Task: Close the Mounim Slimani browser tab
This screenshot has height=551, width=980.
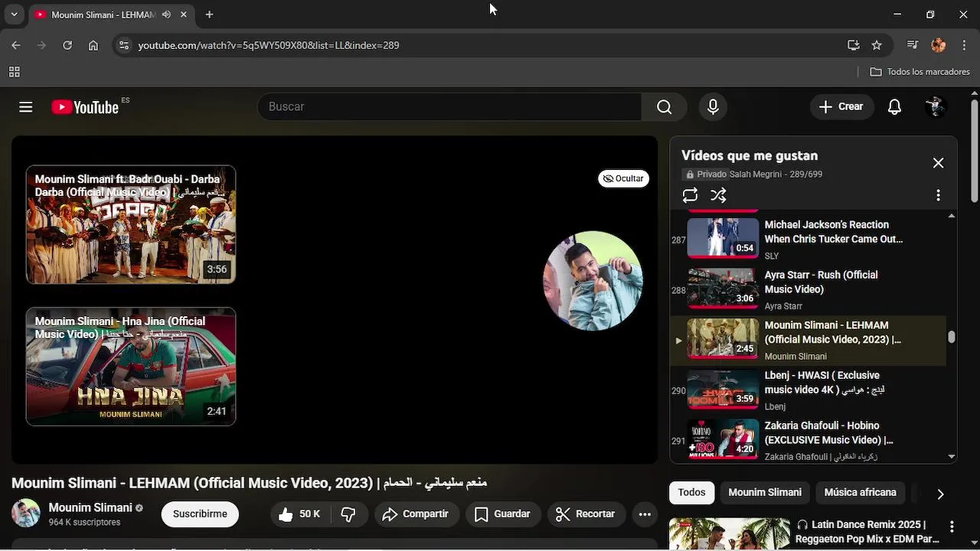Action: [184, 15]
